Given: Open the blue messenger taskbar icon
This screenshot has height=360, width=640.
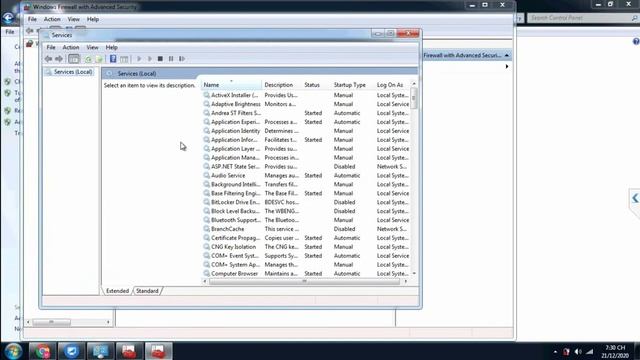Looking at the screenshot, I should [x=71, y=351].
